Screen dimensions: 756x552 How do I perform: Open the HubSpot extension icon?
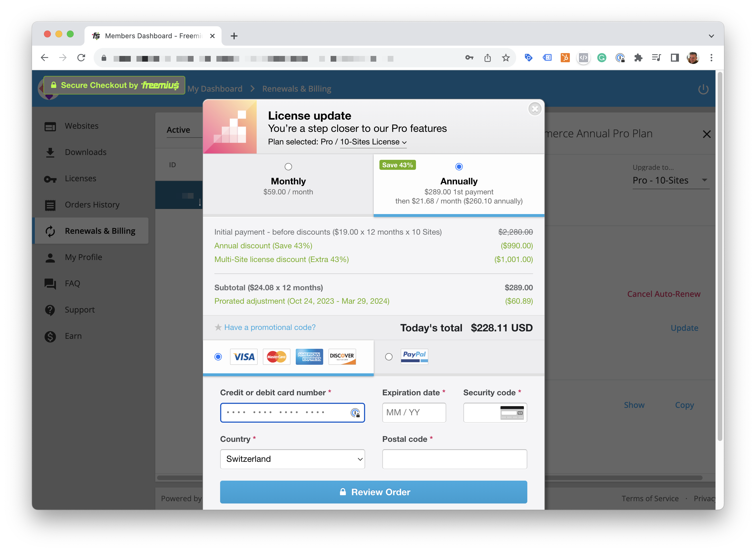[565, 58]
